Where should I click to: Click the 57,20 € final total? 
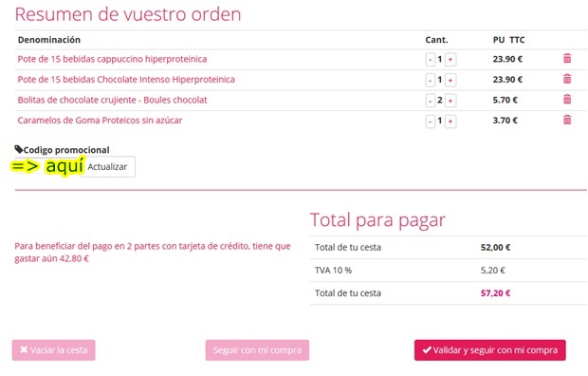point(495,293)
